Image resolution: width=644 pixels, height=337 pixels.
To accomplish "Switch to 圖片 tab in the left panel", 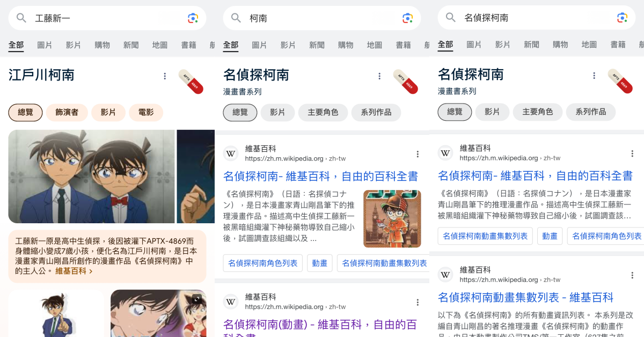I will (x=45, y=45).
